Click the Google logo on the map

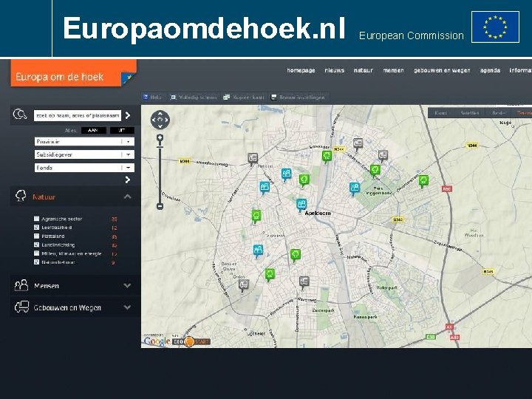tap(157, 341)
